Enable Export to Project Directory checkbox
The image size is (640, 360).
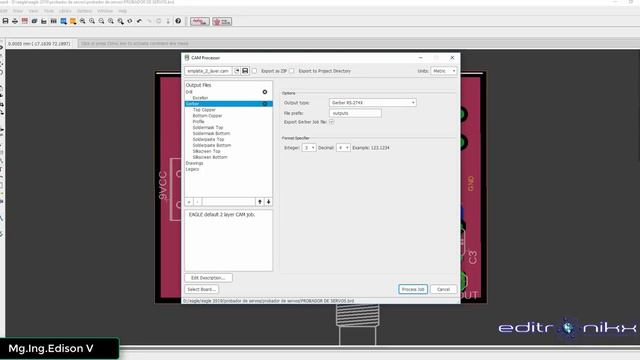(x=292, y=71)
